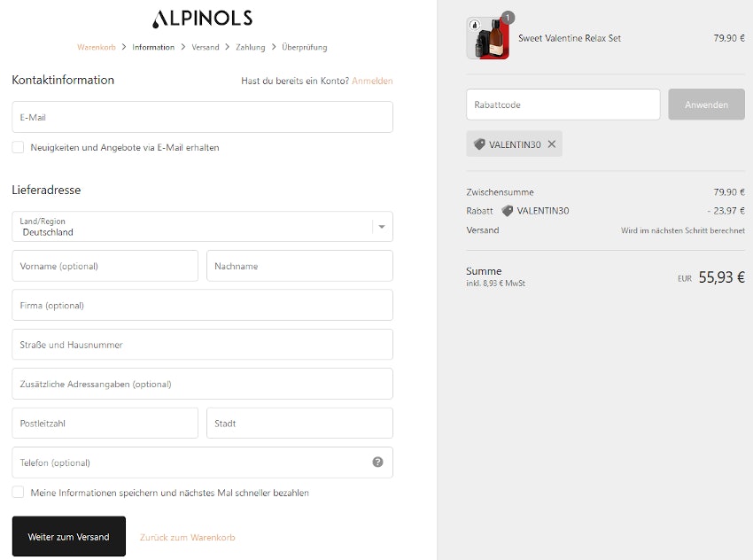Check the save my information checkbox
Viewport: 753px width, 560px height.
[18, 493]
